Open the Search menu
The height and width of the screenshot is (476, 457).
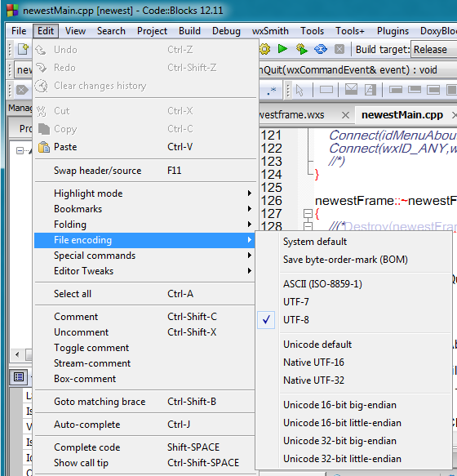[111, 31]
